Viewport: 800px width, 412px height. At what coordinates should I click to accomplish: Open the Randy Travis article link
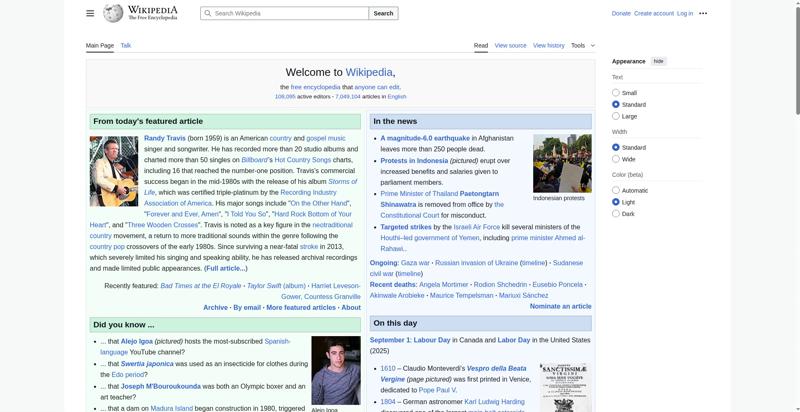pyautogui.click(x=165, y=138)
